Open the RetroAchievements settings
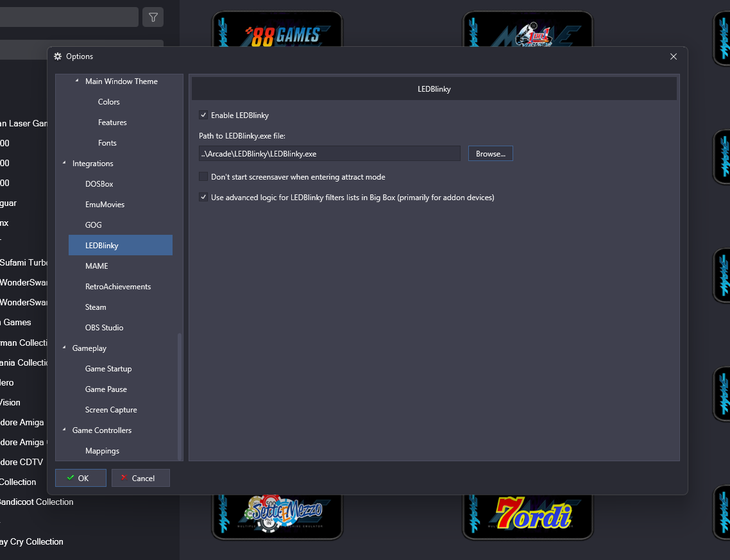This screenshot has width=730, height=560. click(x=118, y=286)
